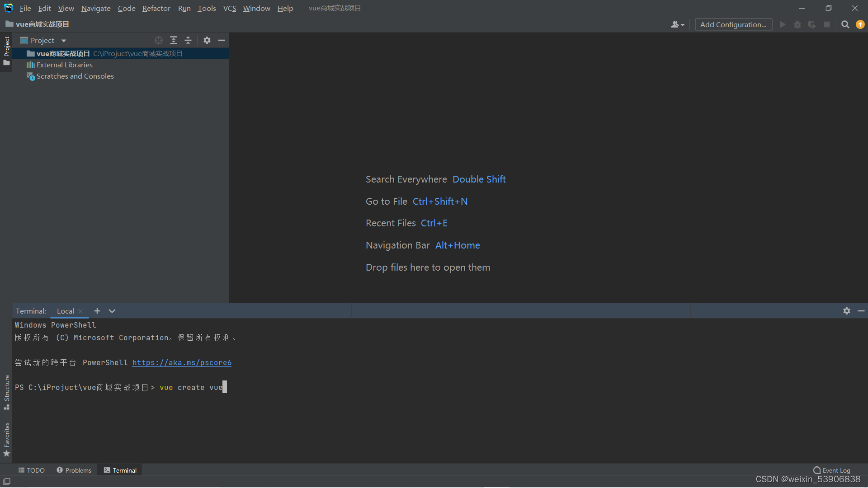Open the Code menu
Screen dimensions: 868x488
(x=127, y=8)
